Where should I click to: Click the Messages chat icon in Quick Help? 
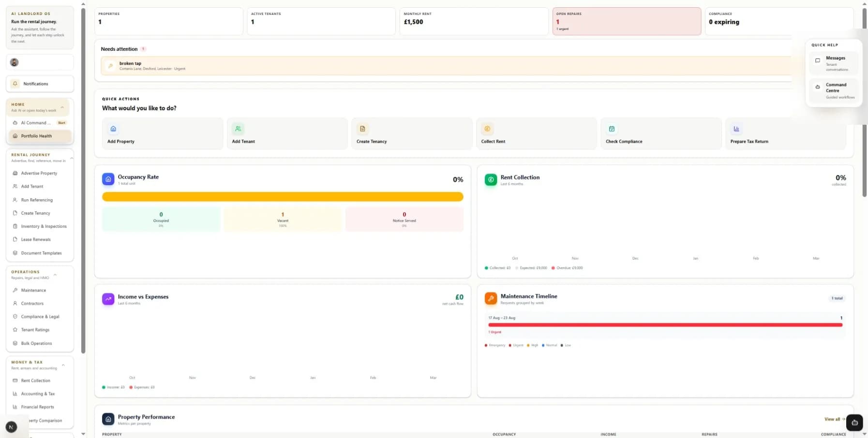click(818, 60)
